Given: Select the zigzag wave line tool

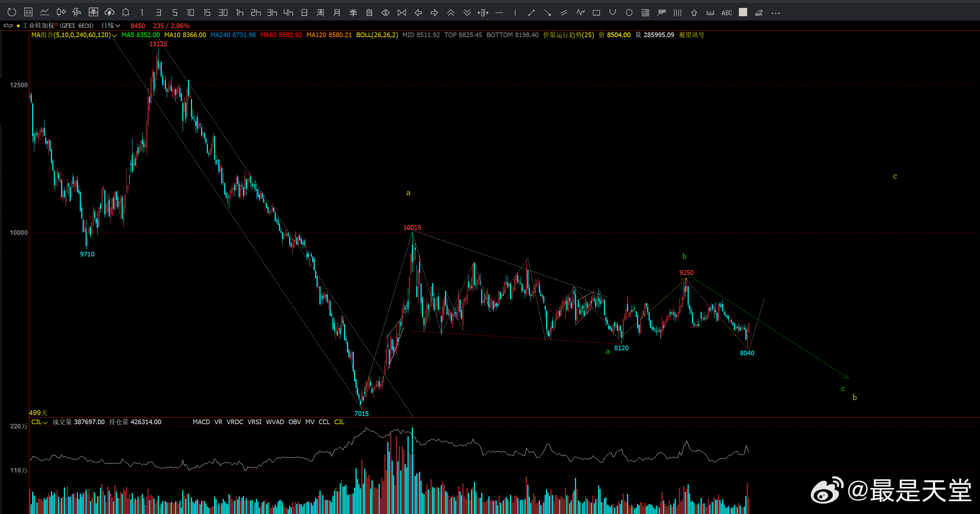Looking at the screenshot, I should coord(580,13).
